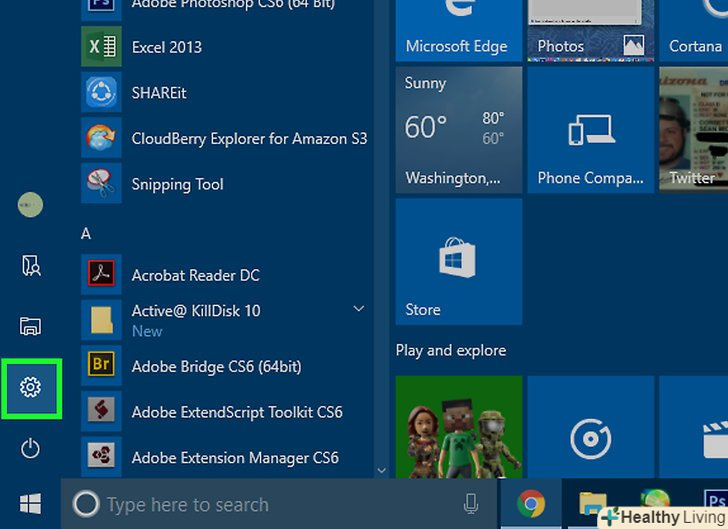728x529 pixels.
Task: Open the Phone Companion tile
Action: tap(590, 129)
